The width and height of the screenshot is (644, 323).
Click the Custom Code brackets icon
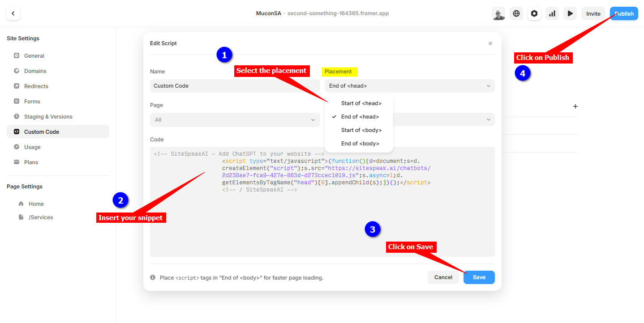click(x=17, y=132)
